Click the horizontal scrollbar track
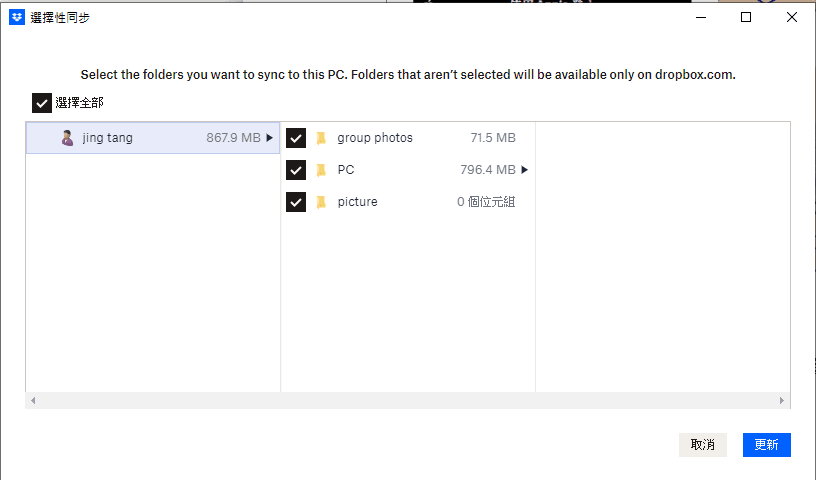816x480 pixels. pyautogui.click(x=400, y=400)
